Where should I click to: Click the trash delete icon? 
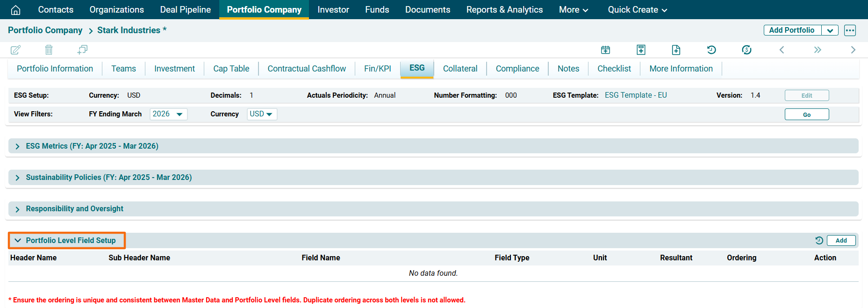point(49,50)
